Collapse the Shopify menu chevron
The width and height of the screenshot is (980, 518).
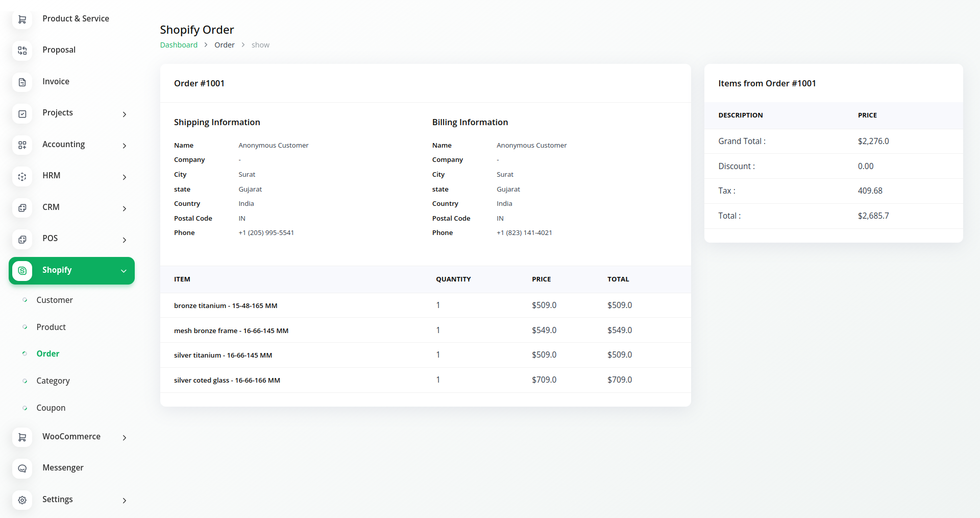click(x=124, y=271)
